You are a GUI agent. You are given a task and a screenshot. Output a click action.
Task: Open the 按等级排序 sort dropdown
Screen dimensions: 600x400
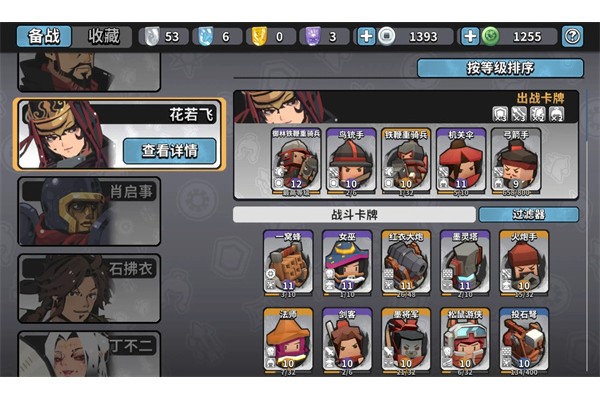[500, 68]
